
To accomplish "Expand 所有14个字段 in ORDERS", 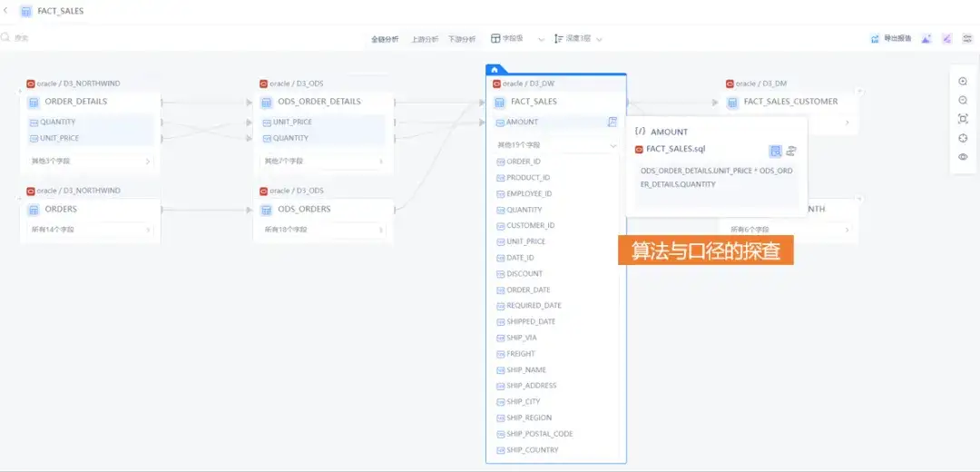I will coord(91,230).
